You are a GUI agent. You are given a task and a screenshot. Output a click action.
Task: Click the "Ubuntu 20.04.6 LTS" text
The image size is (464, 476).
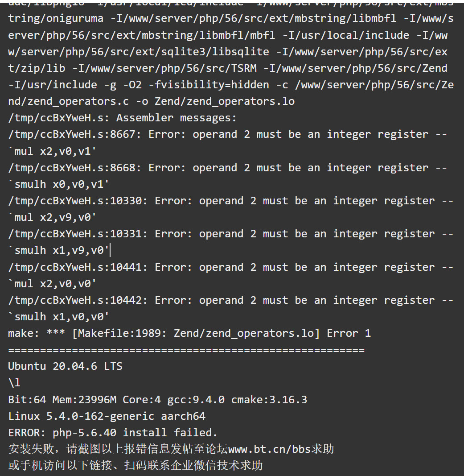point(65,366)
